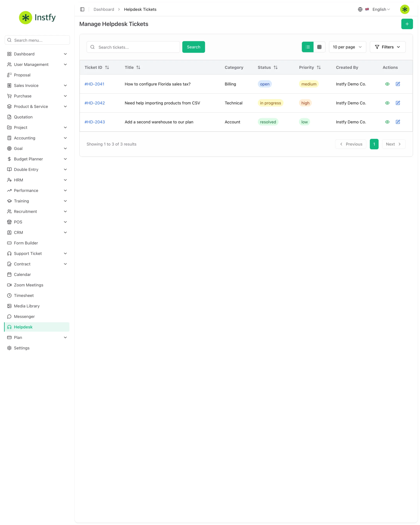Expand the Dashboard sidebar menu
This screenshot has width=420, height=525.
(x=37, y=54)
